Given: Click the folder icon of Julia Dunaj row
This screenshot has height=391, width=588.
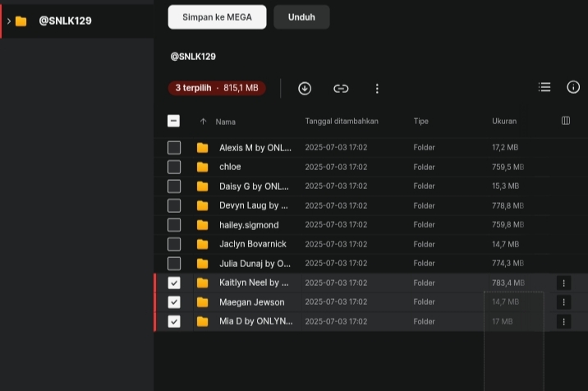Looking at the screenshot, I should coord(203,264).
